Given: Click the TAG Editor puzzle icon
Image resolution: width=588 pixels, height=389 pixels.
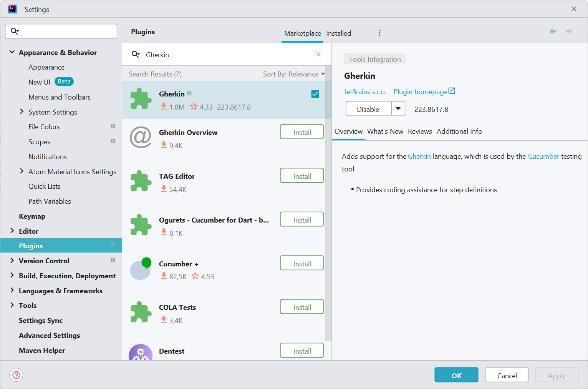Looking at the screenshot, I should (141, 181).
